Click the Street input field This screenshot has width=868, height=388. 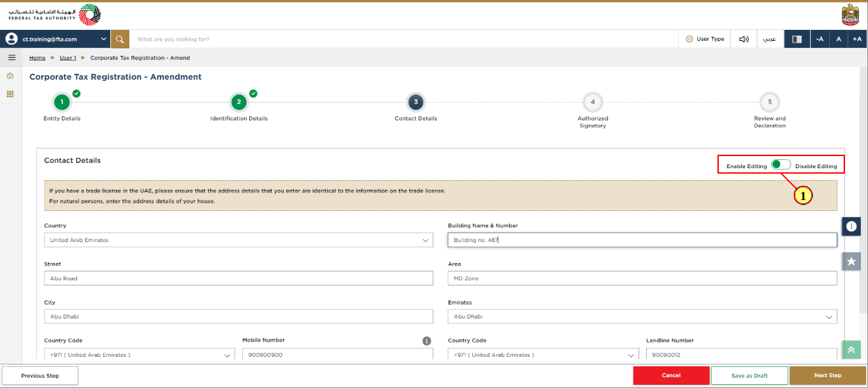click(238, 278)
